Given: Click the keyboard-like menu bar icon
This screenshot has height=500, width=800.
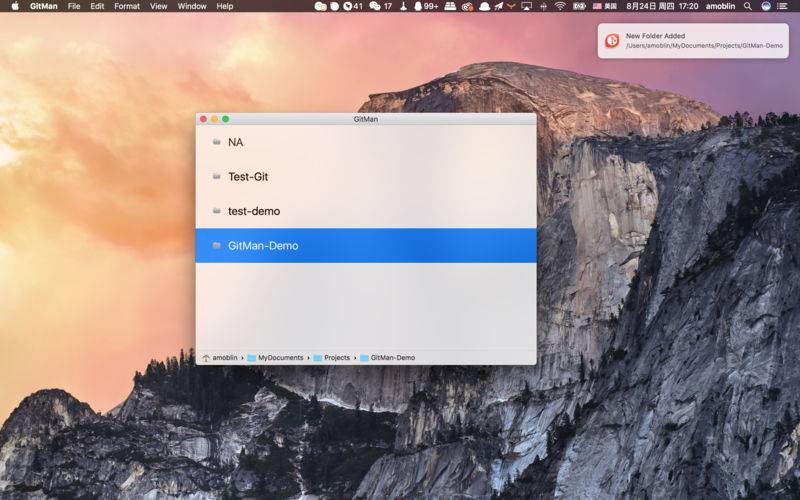Looking at the screenshot, I should point(450,6).
